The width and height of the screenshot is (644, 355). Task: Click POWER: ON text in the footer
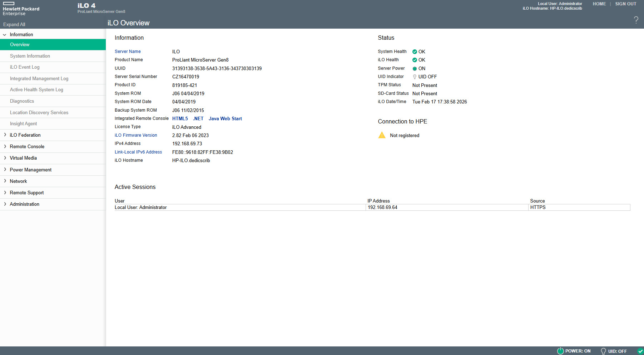[x=578, y=351]
